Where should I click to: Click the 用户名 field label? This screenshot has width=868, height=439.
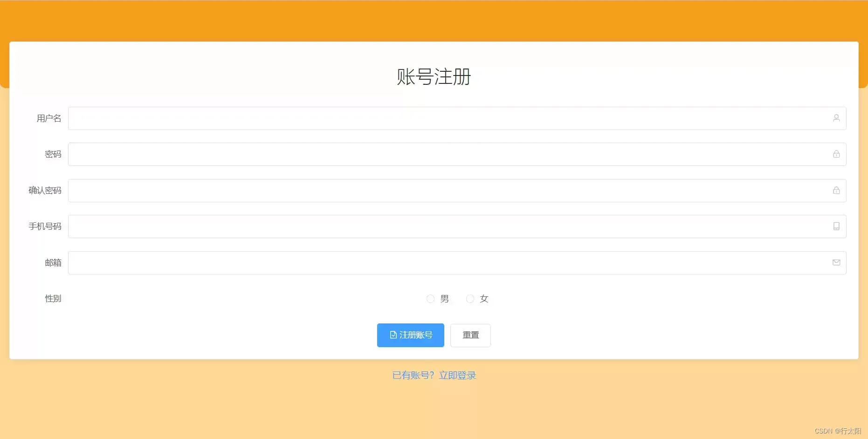coord(49,118)
